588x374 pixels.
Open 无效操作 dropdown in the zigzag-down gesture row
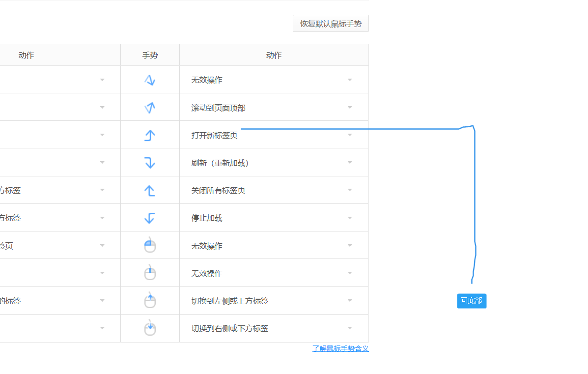[274, 80]
